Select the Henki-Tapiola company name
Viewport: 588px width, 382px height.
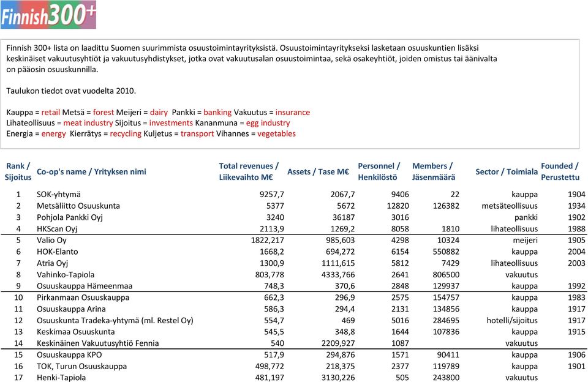(x=61, y=378)
